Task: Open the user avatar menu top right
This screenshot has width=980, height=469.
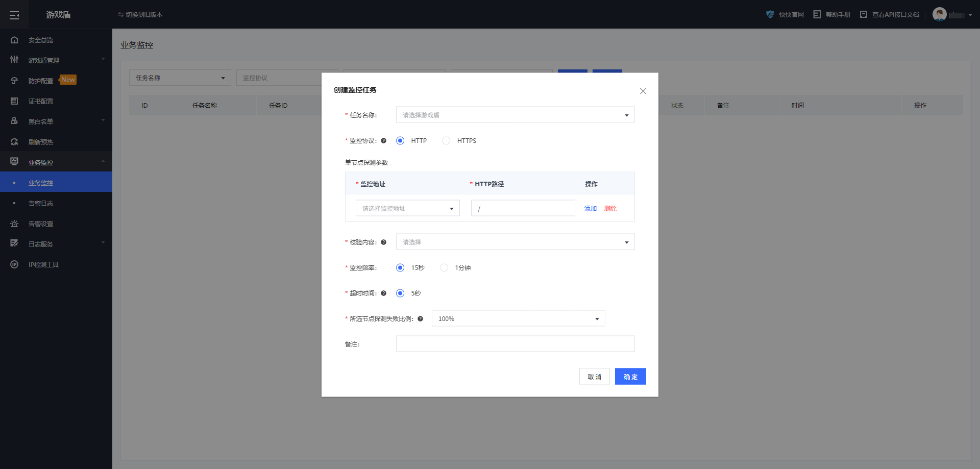Action: [941, 14]
